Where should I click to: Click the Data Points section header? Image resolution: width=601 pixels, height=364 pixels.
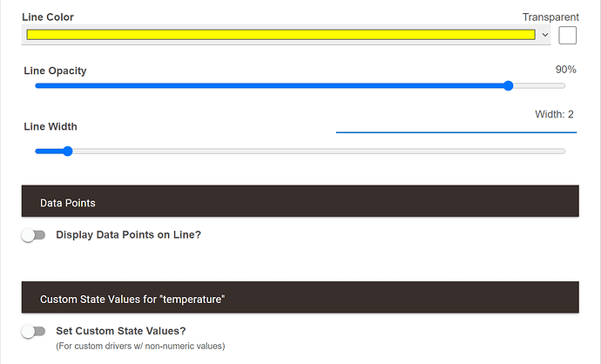pyautogui.click(x=300, y=202)
